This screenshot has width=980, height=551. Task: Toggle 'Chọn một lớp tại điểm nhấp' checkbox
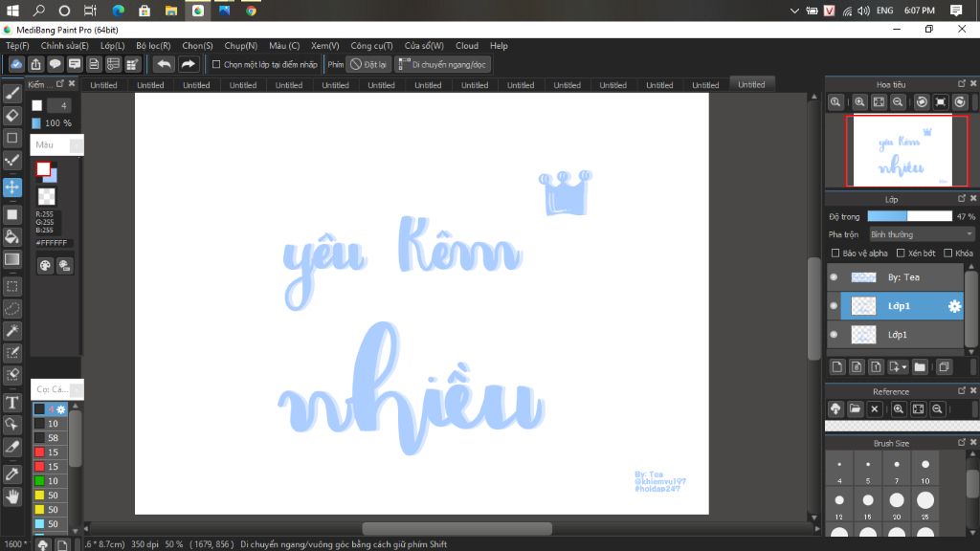pos(216,64)
